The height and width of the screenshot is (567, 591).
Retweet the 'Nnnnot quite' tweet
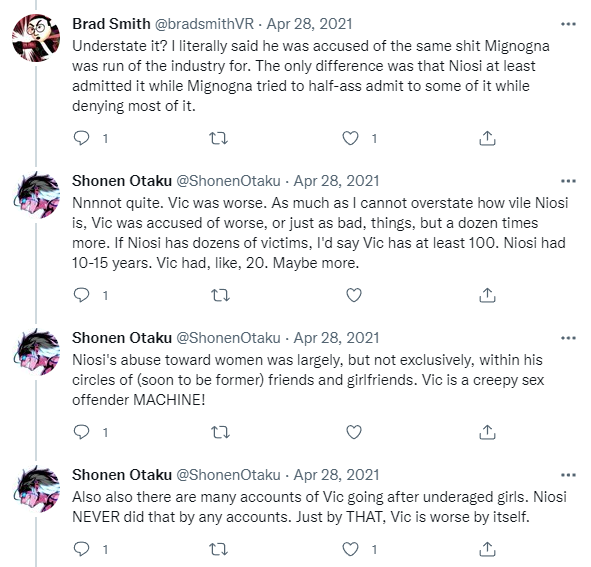click(220, 295)
